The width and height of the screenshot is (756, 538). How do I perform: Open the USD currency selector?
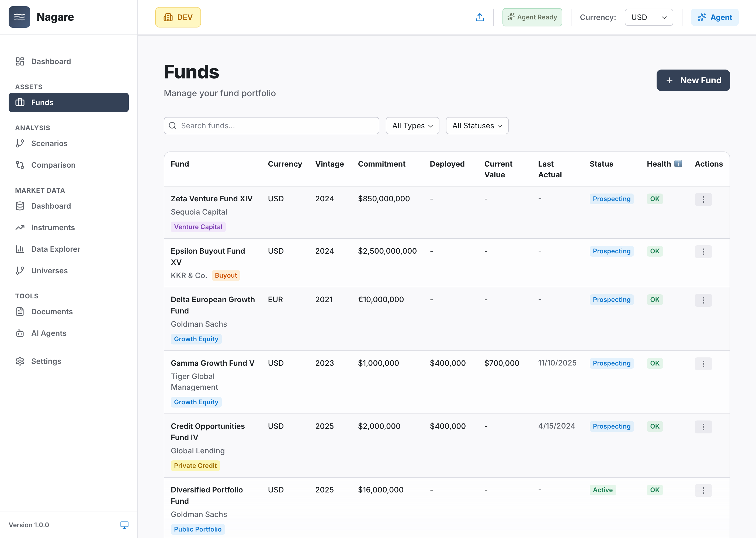[649, 17]
